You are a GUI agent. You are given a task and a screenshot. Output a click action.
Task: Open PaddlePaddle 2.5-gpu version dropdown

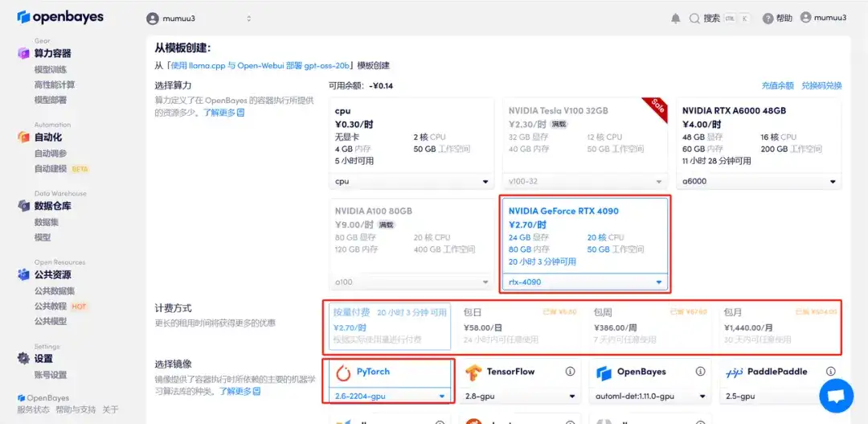point(780,397)
